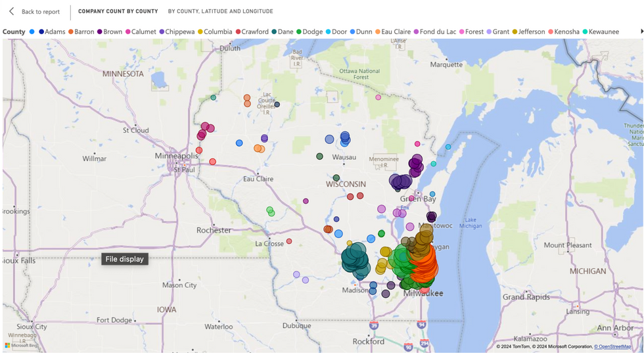Click the Marquette city label
Screen dimensions: 644x353
(x=446, y=65)
